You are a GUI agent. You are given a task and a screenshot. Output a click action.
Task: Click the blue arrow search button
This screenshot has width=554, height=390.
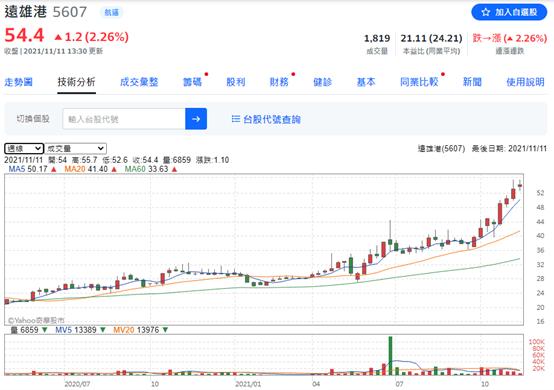[196, 119]
